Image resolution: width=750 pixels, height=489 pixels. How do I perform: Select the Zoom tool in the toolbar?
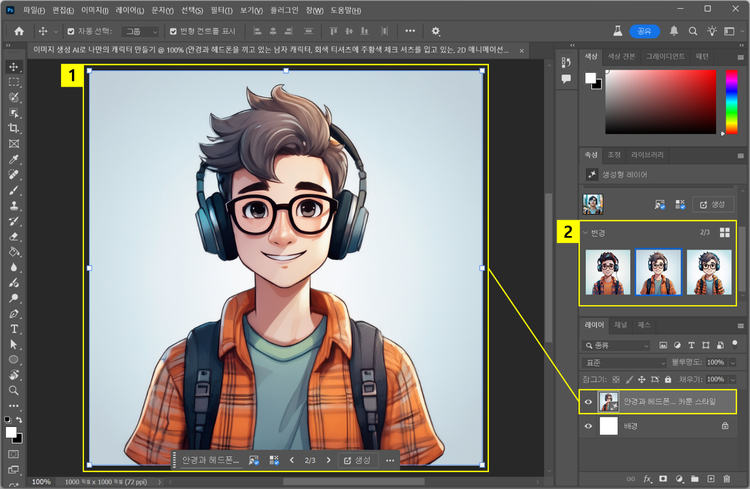tap(14, 390)
